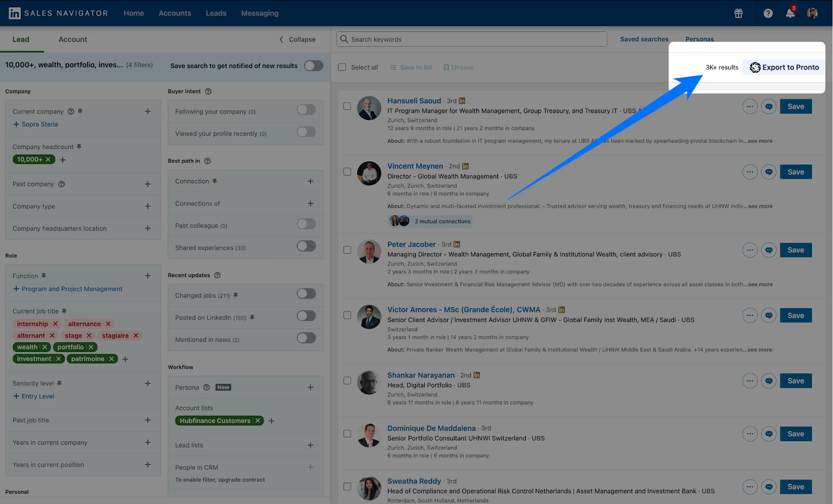Open more options for Hansueli Saoud
Image resolution: width=833 pixels, height=504 pixels.
coord(750,107)
